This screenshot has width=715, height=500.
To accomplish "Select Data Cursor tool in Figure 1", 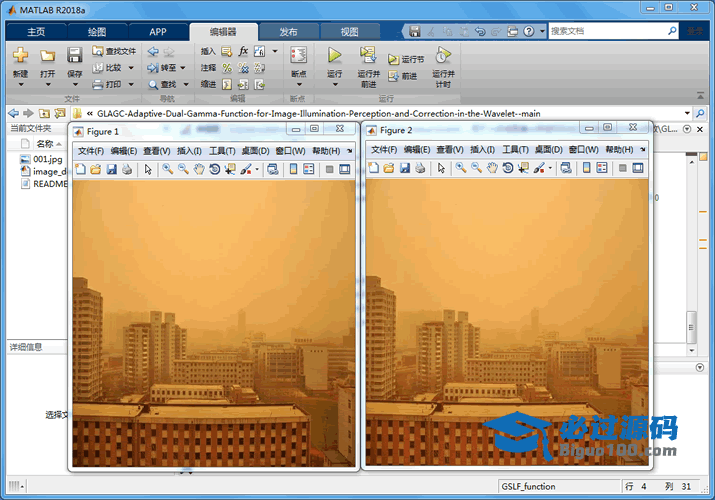I will (x=230, y=169).
